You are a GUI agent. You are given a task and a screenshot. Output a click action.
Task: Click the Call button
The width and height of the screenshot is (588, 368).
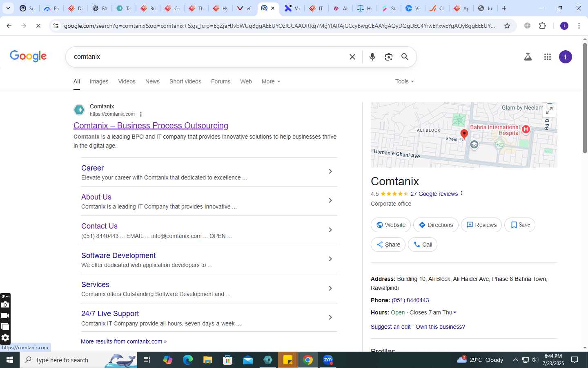click(423, 245)
